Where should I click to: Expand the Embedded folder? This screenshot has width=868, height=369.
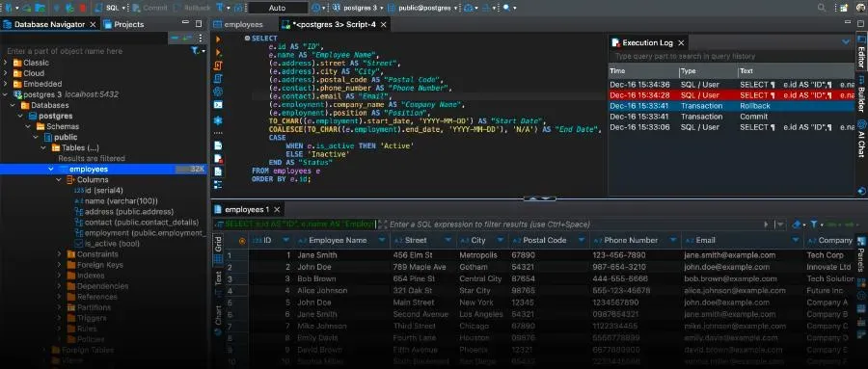point(6,84)
